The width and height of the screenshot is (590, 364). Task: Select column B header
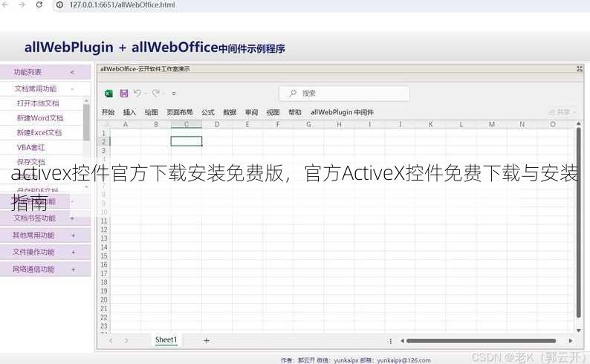(x=156, y=124)
